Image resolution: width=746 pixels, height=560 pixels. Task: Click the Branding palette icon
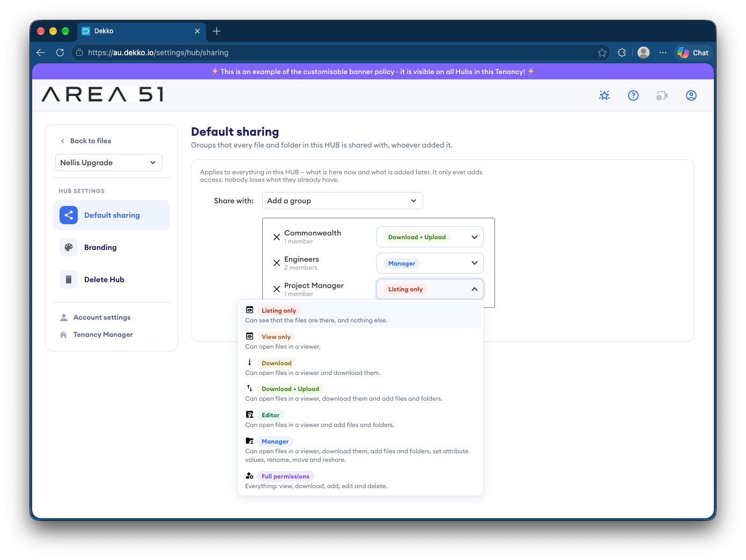[x=69, y=247]
